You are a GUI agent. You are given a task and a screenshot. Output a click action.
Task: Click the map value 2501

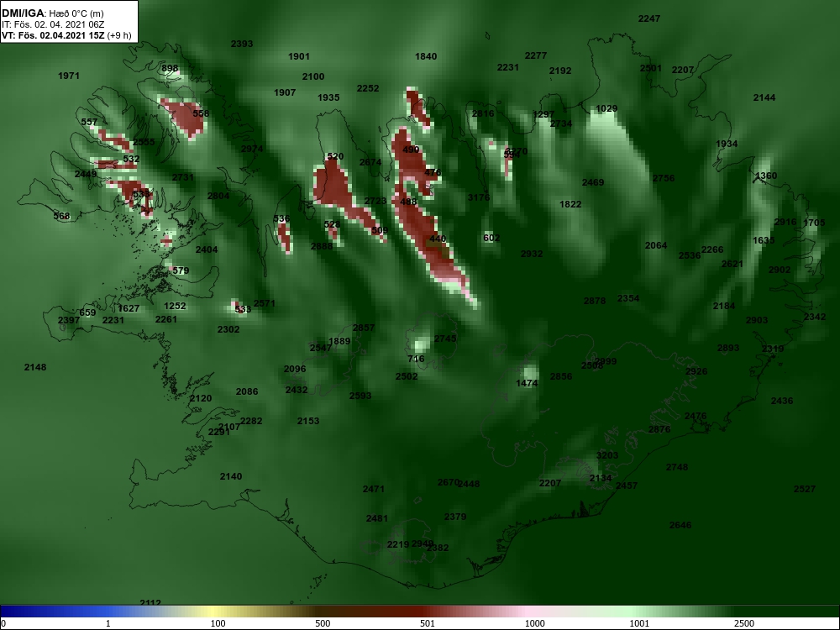coord(651,69)
